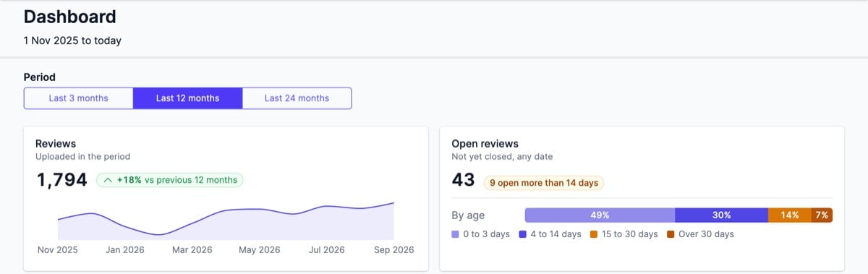The width and height of the screenshot is (868, 274).
Task: Click the upward trend arrow in the badge
Action: coord(108,180)
